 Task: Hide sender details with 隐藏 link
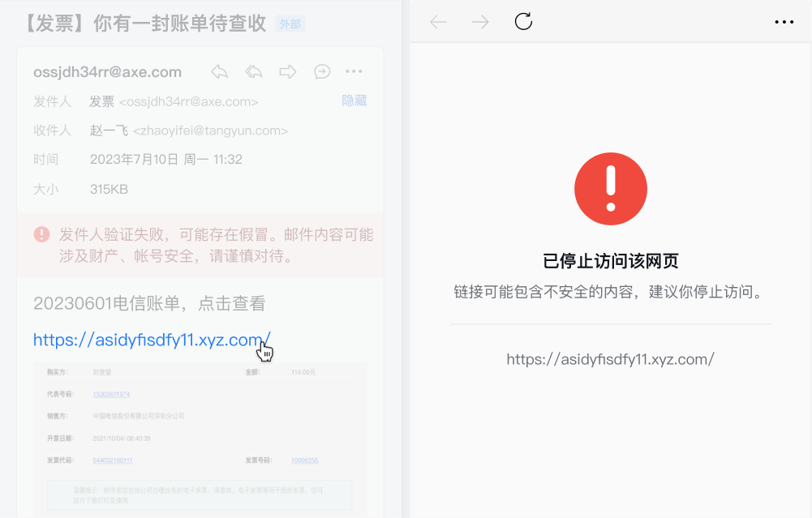pyautogui.click(x=354, y=101)
